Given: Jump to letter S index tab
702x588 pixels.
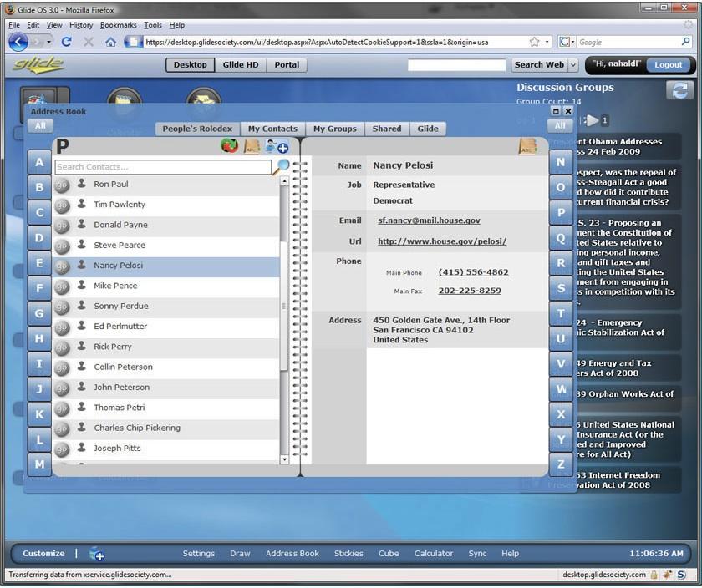Looking at the screenshot, I should 561,287.
